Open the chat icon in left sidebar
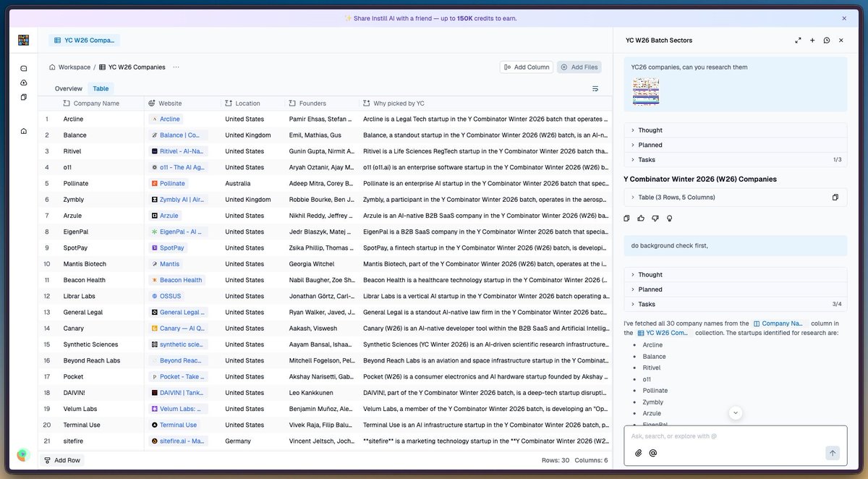This screenshot has width=868, height=479. coord(24,68)
